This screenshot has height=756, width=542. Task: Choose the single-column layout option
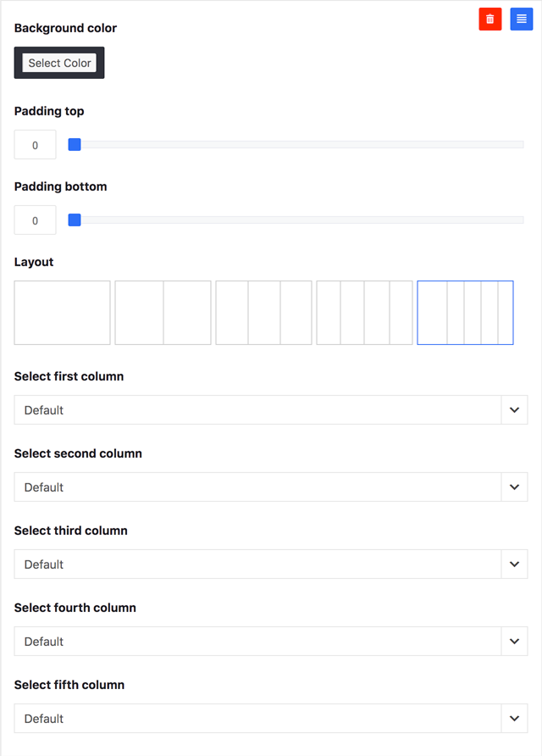[62, 313]
